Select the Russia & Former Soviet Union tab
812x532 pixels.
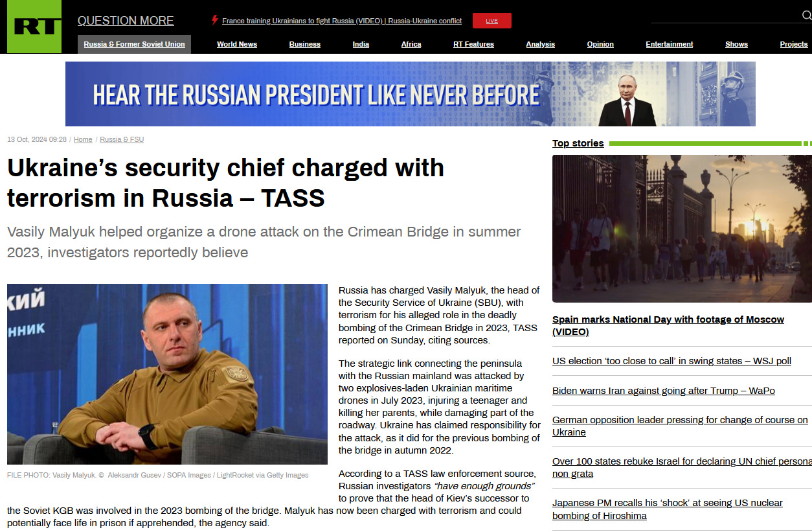(134, 44)
